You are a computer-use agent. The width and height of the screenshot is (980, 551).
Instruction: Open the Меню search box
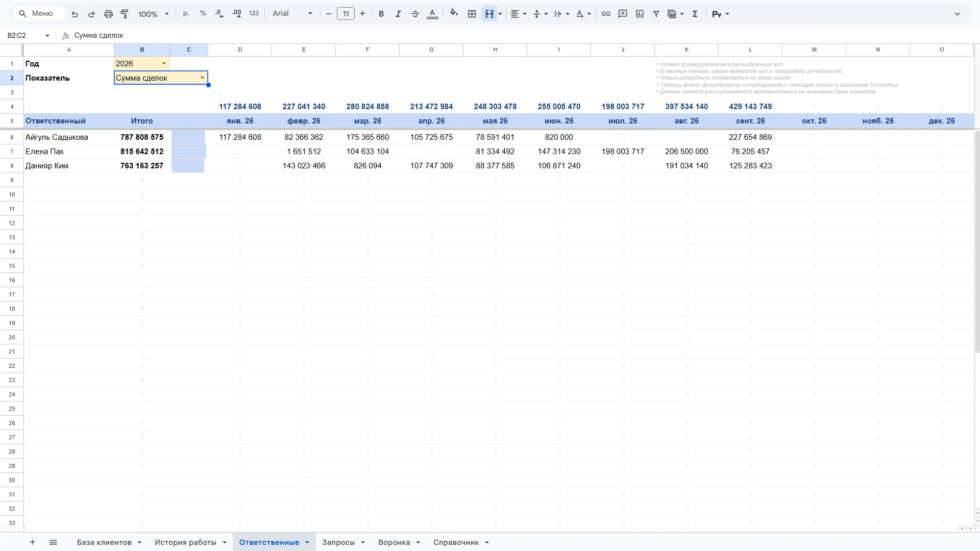tap(39, 14)
